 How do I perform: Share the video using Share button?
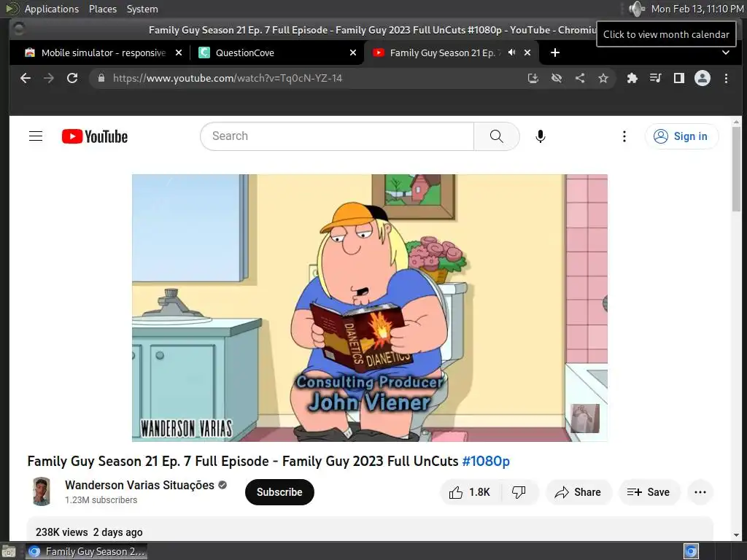pos(578,492)
